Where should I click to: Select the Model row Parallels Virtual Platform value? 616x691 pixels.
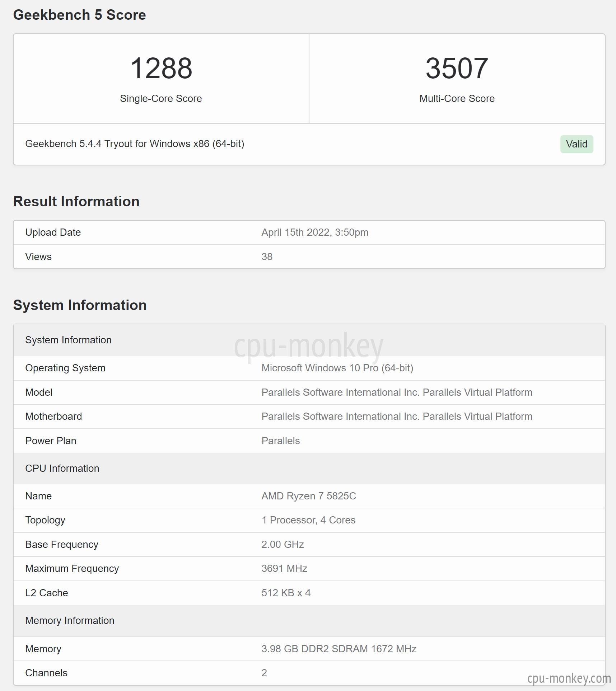coord(397,392)
